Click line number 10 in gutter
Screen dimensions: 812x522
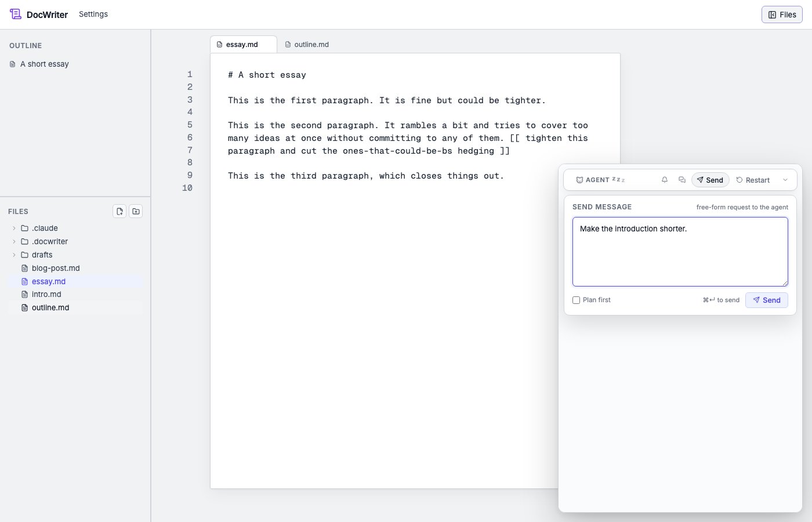pos(187,188)
